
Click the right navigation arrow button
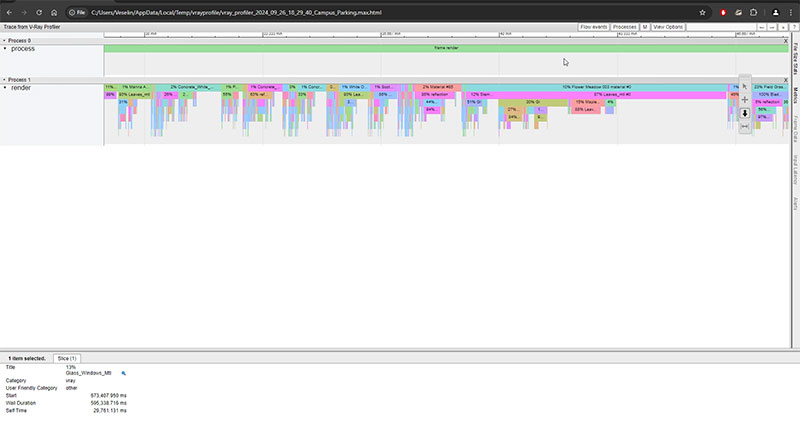772,27
